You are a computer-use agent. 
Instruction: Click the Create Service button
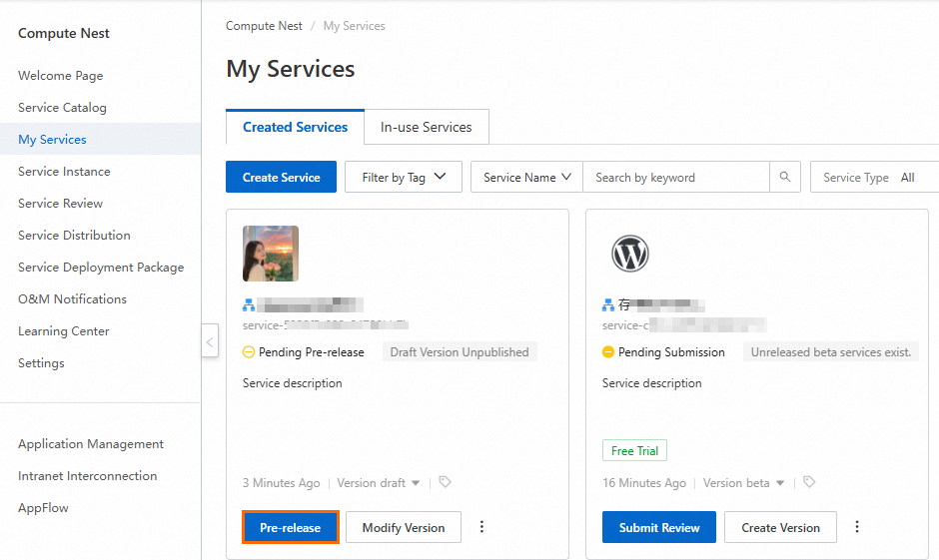point(281,178)
